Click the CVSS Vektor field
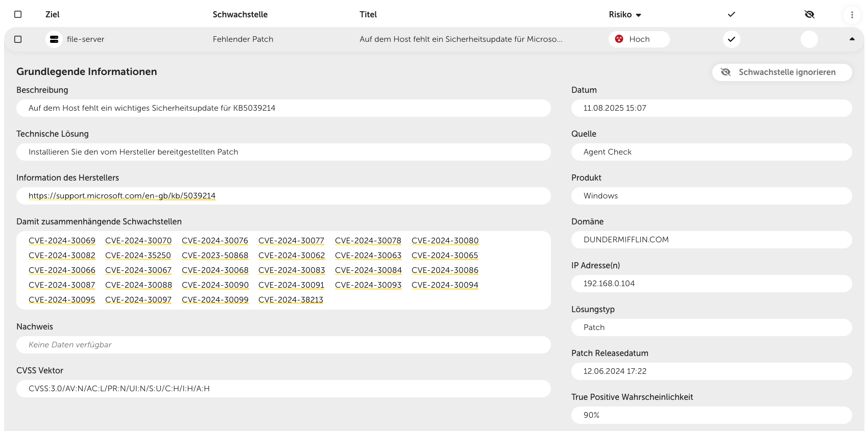This screenshot has width=868, height=431. (x=283, y=389)
